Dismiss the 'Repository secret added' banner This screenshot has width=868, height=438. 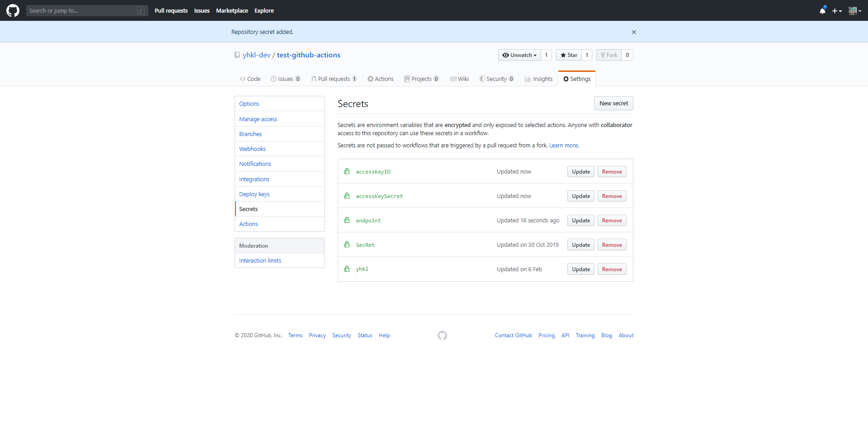(634, 32)
